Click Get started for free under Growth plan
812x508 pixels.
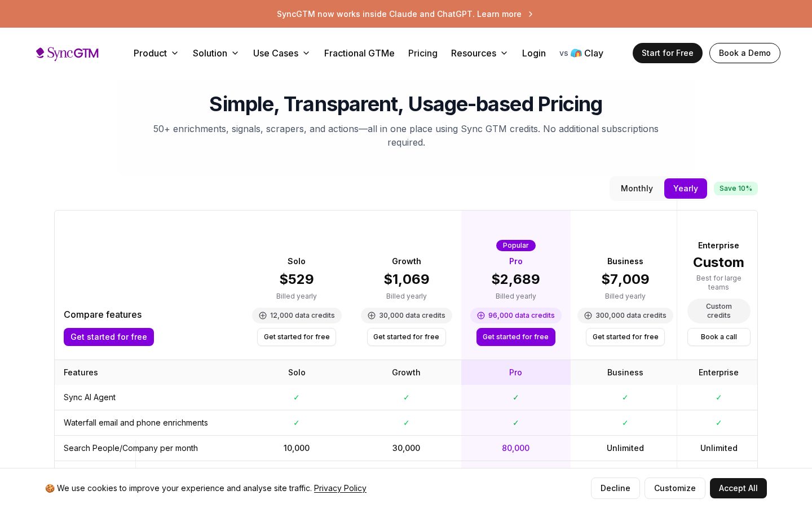pos(407,337)
